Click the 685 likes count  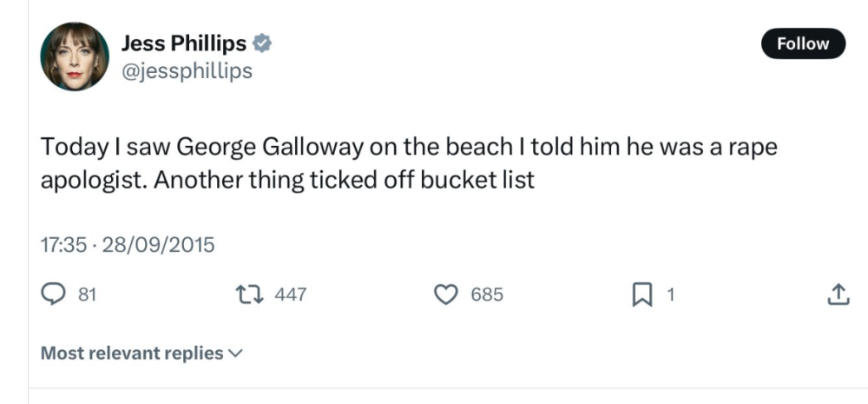[x=487, y=295]
